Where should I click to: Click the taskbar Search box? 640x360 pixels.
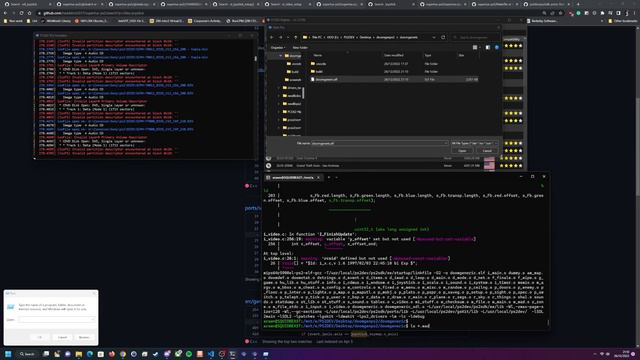(27, 354)
